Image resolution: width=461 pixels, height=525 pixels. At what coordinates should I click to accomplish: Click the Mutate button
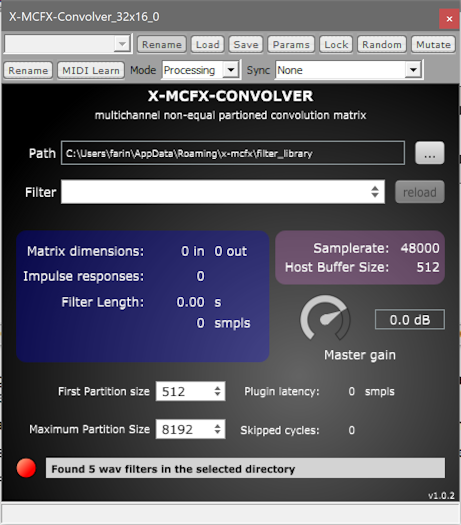click(x=433, y=45)
